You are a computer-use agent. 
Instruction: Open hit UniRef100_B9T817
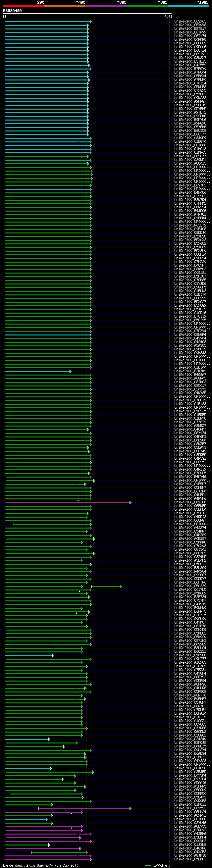coord(190,29)
